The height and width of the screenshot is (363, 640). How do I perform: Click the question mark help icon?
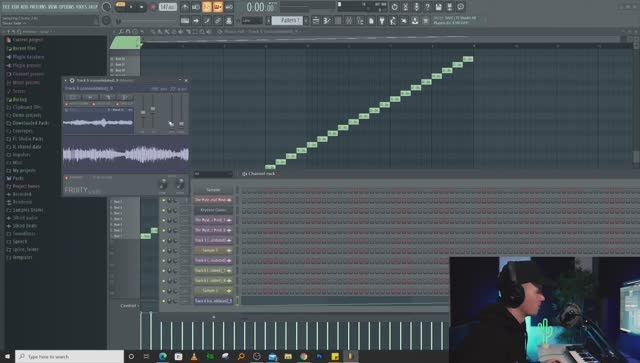(427, 7)
